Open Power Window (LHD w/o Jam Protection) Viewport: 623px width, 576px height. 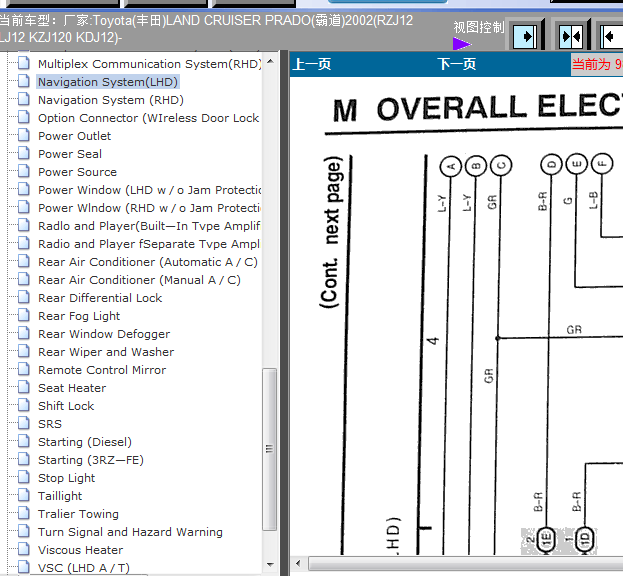tap(149, 190)
